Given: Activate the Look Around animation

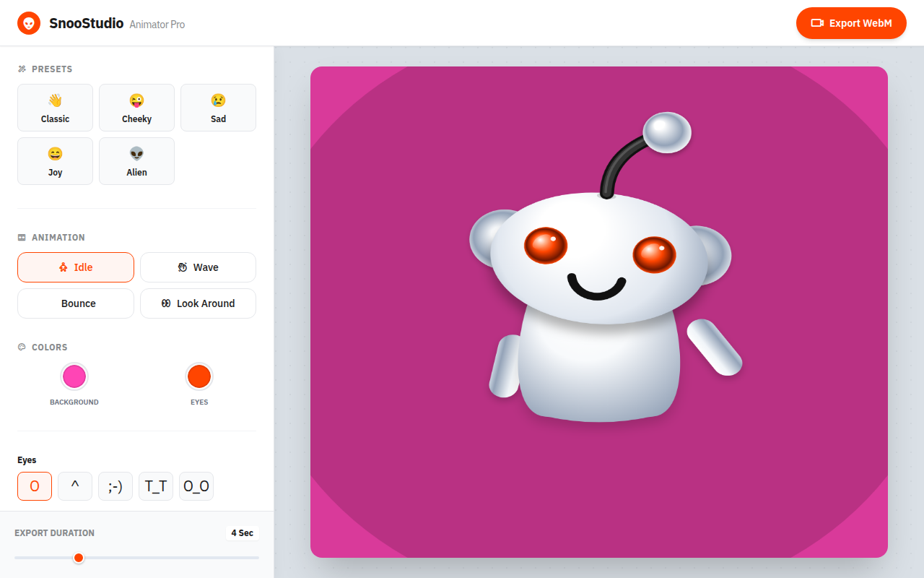Looking at the screenshot, I should pos(198,303).
